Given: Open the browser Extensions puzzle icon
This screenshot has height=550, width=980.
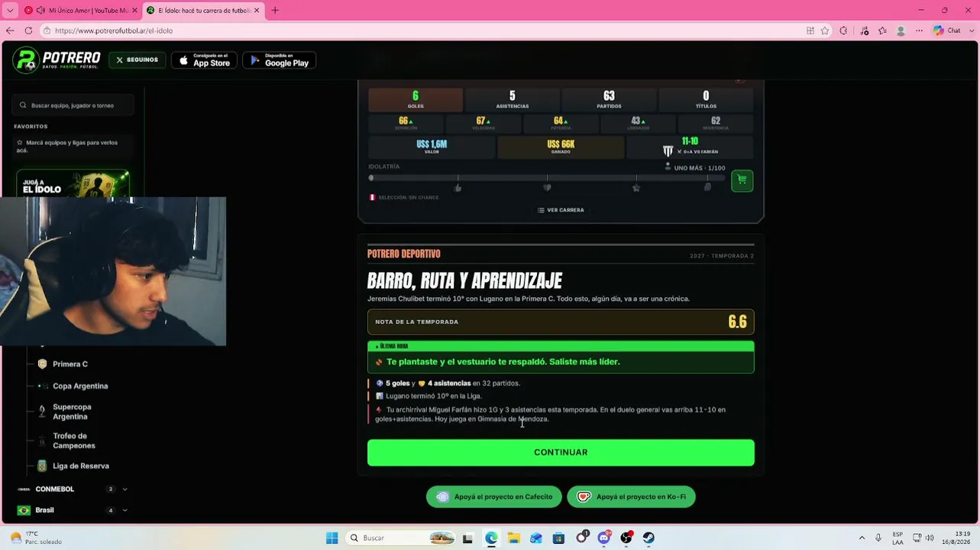Looking at the screenshot, I should coord(843,31).
